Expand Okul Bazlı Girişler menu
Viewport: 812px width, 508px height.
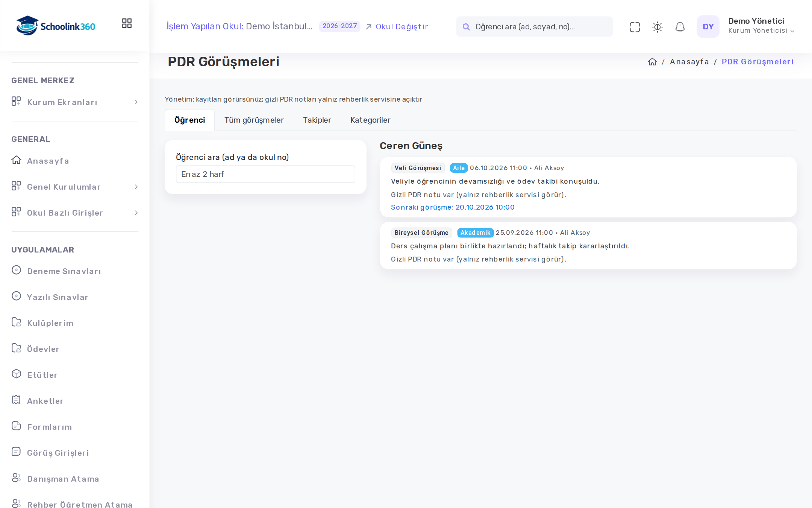[x=75, y=213]
